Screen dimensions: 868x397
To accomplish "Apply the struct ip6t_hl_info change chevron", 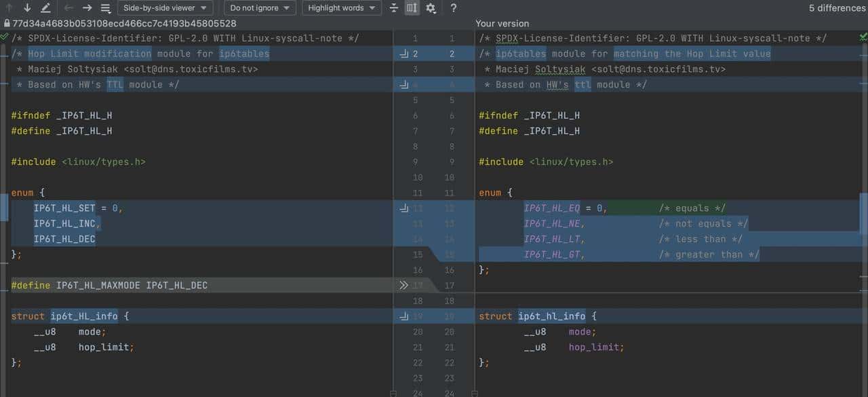I will tap(404, 316).
